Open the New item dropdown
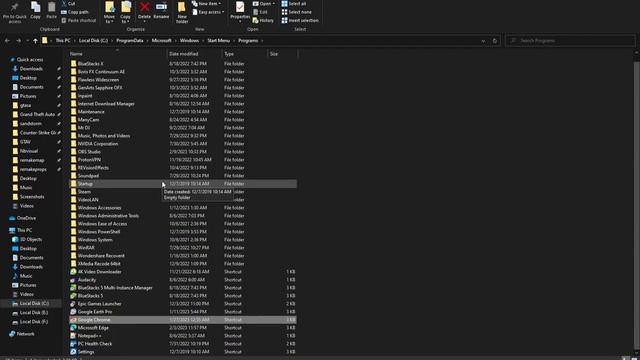The height and width of the screenshot is (360, 640). (x=207, y=4)
